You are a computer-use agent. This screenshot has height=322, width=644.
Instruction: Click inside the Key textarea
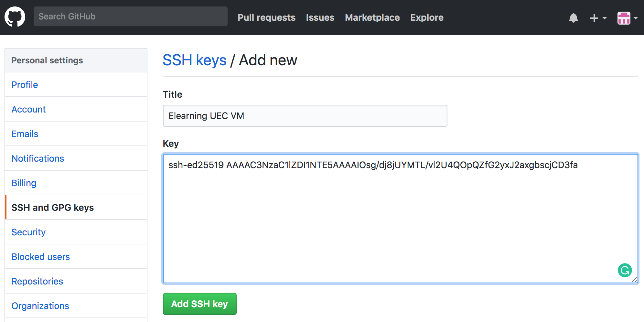click(x=400, y=219)
